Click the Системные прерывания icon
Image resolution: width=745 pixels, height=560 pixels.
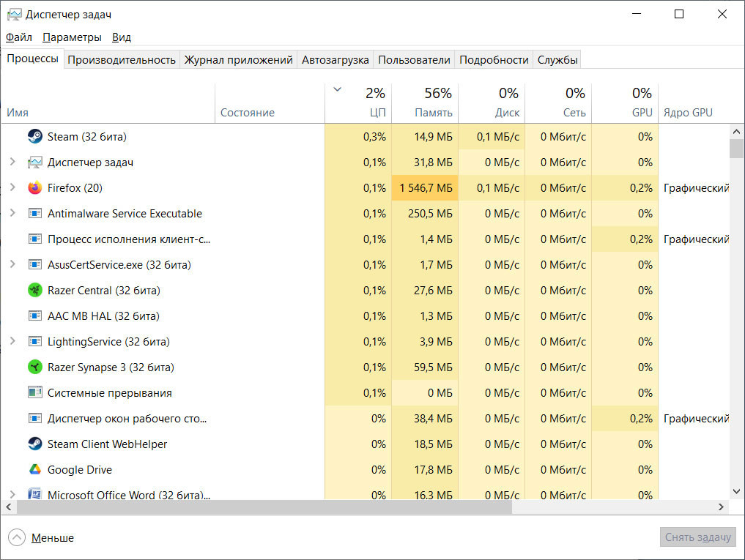pyautogui.click(x=34, y=393)
